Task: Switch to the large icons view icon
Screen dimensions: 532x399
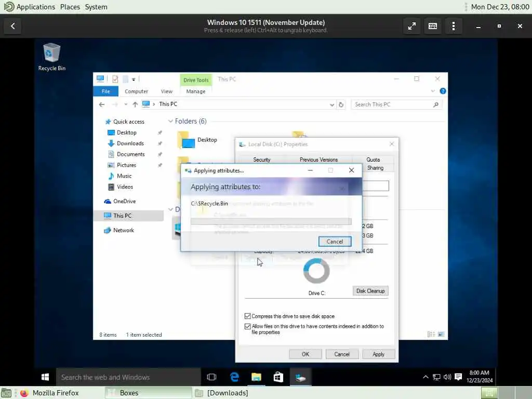Action: coord(441,334)
